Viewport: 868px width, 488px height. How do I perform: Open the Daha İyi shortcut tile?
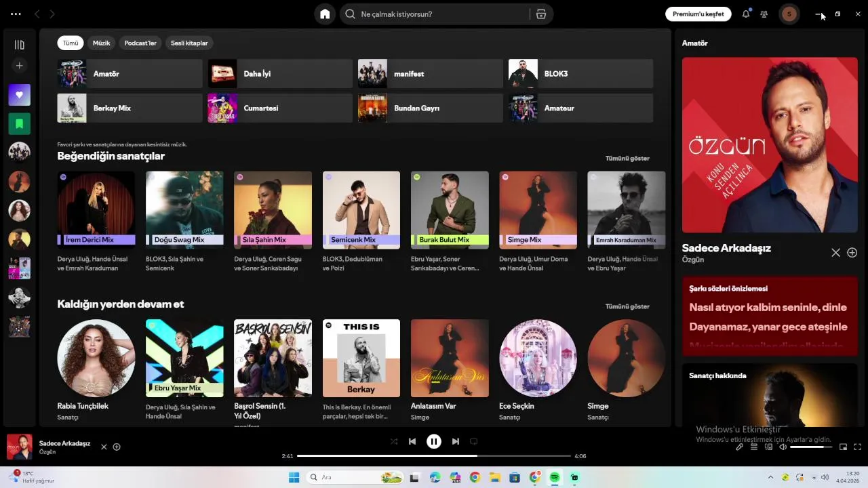[280, 73]
